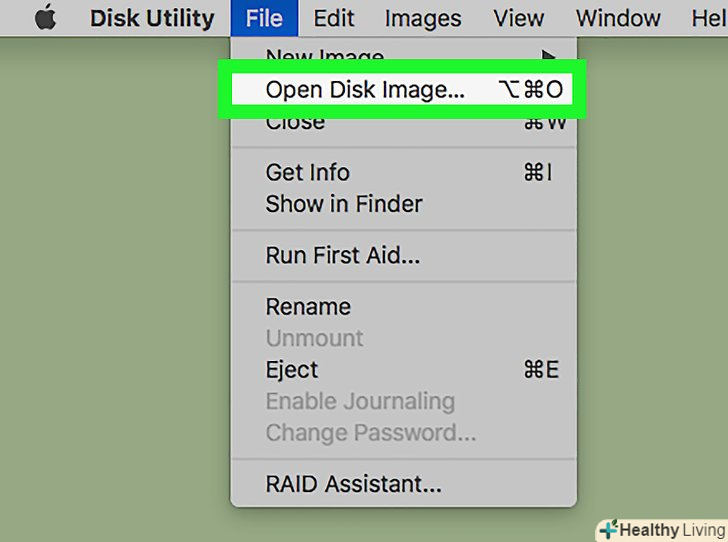Select Show in Finder

tap(343, 204)
